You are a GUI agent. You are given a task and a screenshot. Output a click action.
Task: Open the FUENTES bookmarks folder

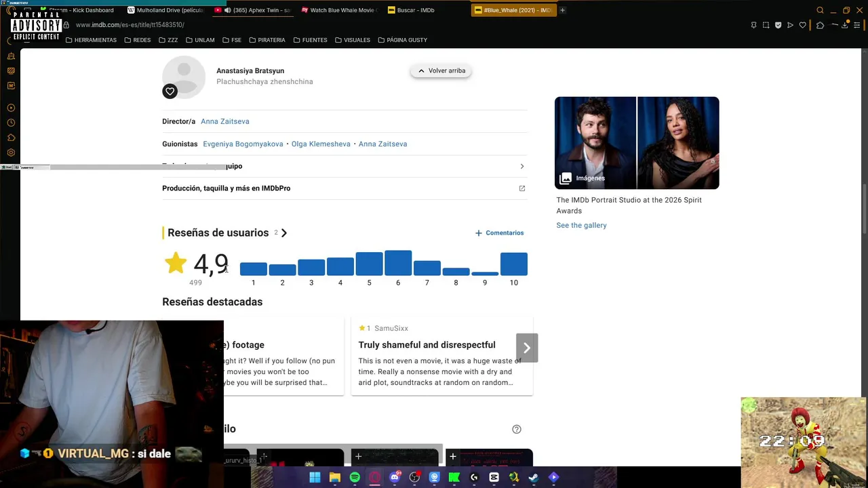click(310, 40)
